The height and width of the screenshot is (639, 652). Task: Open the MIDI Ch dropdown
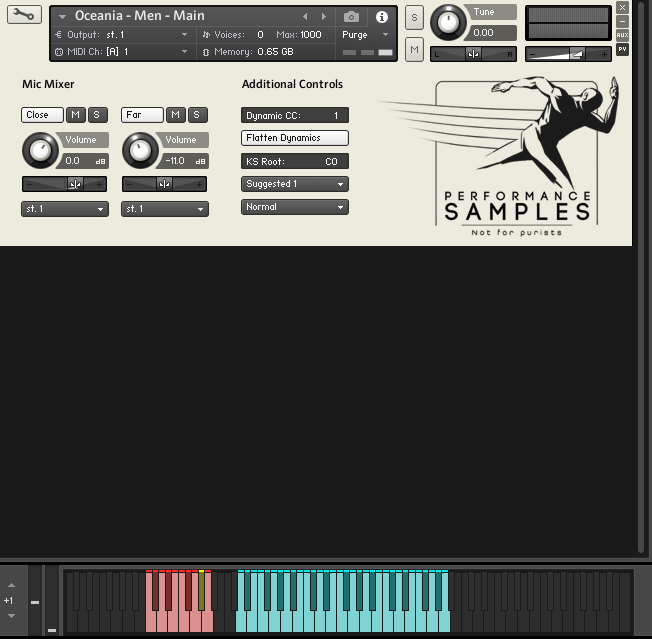pos(184,52)
